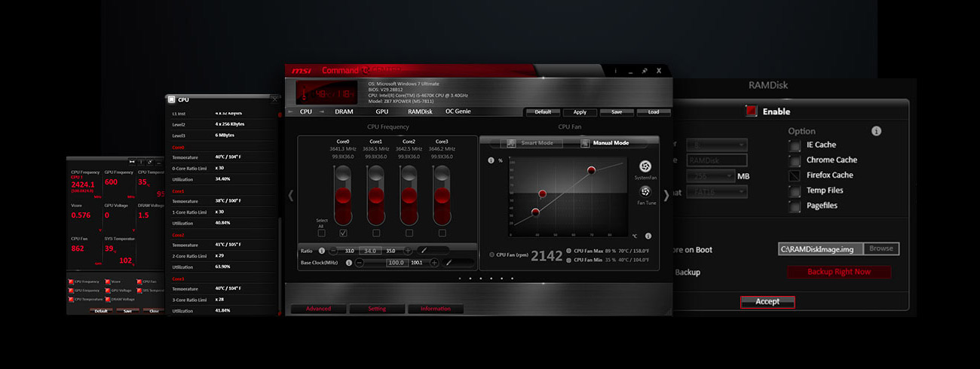Open the Advanced bottom tab
Viewport: 980px width, 369px height.
click(x=318, y=309)
